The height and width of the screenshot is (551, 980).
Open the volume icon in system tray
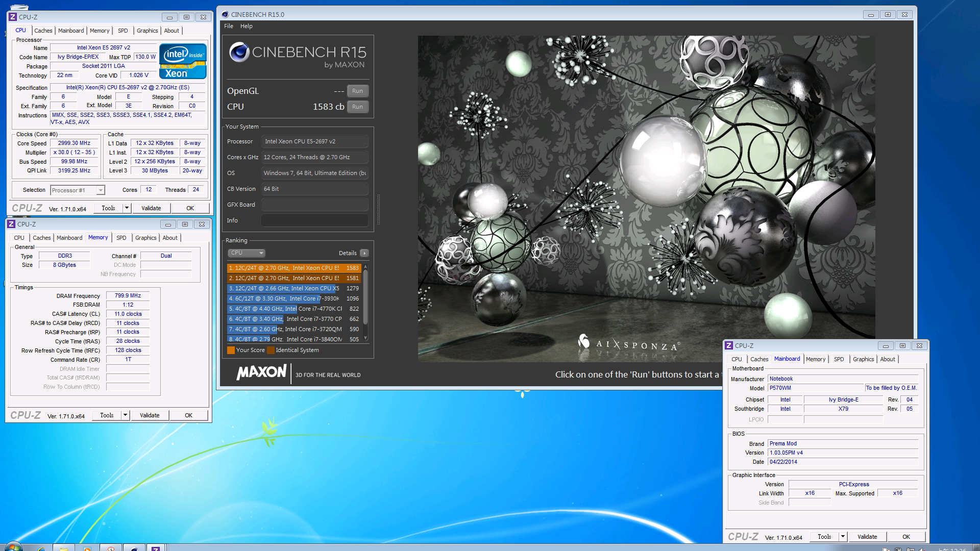922,549
